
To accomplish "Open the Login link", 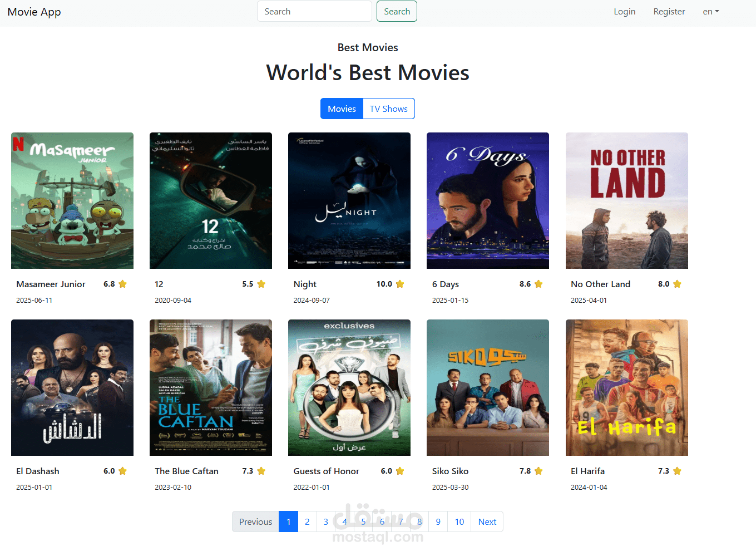I will pos(624,12).
